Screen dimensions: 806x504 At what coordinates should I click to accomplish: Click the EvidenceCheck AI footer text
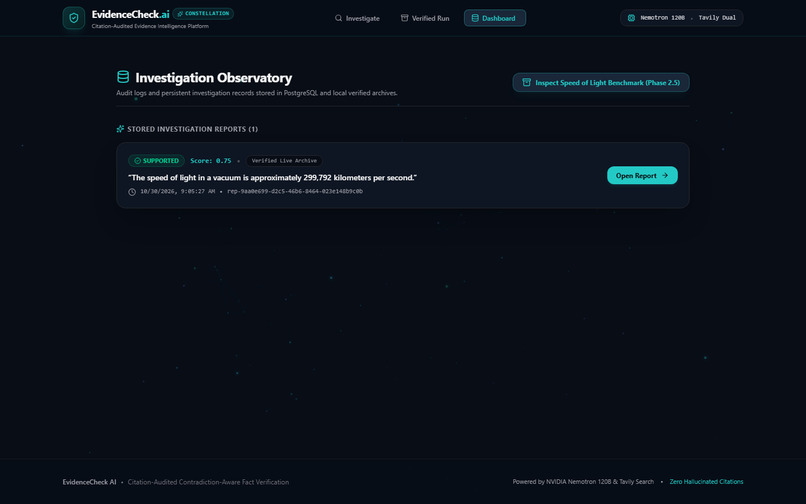click(89, 482)
